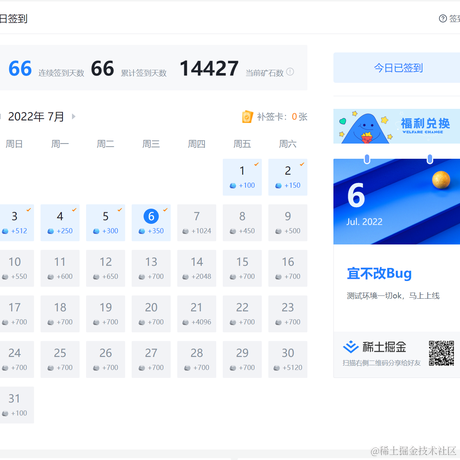
Task: Select calendar day 28
Action: (197, 359)
